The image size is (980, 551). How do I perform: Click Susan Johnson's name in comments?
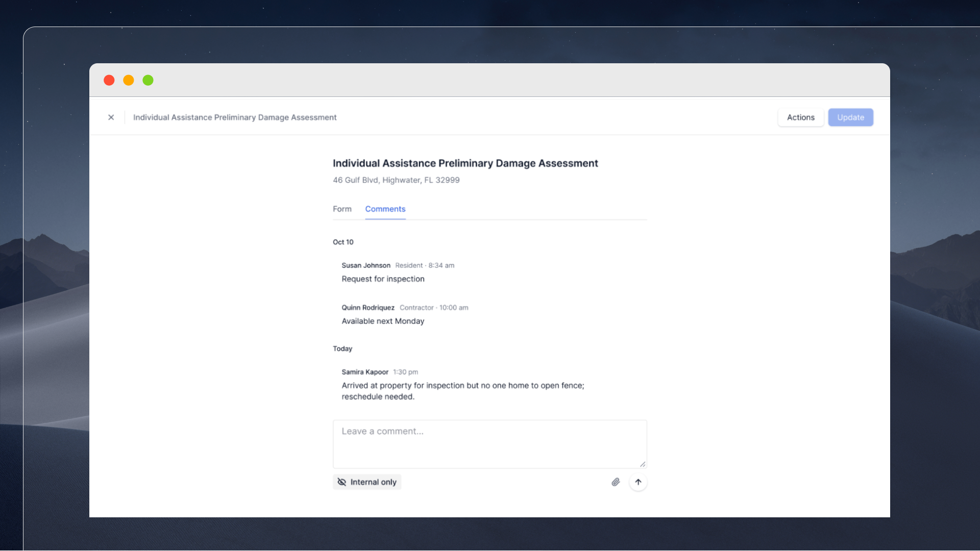pyautogui.click(x=365, y=265)
